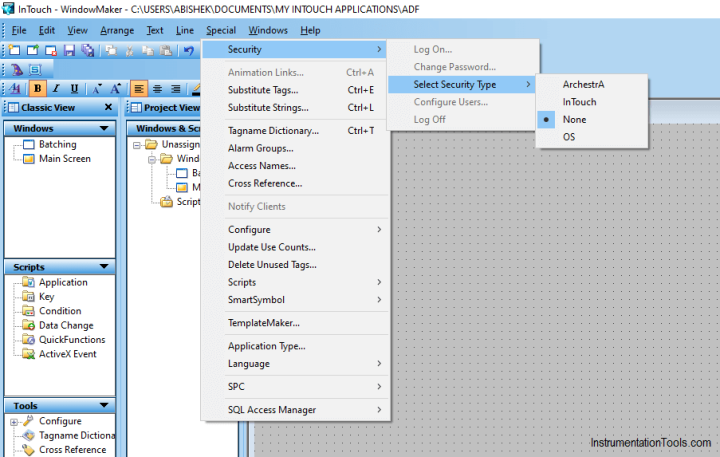Image resolution: width=720 pixels, height=457 pixels.
Task: Click the Copy toolbar icon
Action: pyautogui.click(x=148, y=50)
